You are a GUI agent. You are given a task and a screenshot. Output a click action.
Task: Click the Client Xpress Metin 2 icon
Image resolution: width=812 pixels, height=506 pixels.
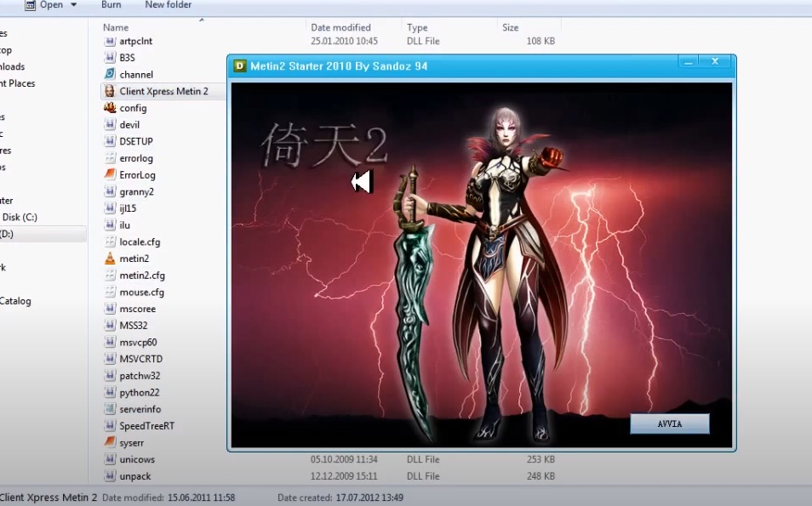(x=110, y=91)
